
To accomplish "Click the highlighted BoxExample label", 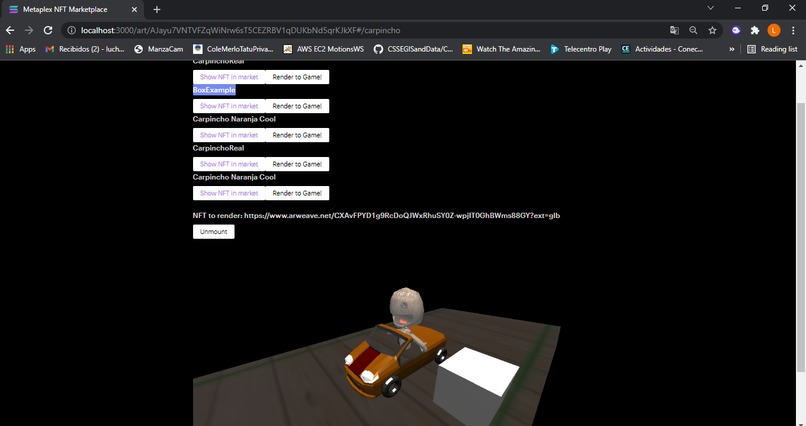I will pos(214,90).
